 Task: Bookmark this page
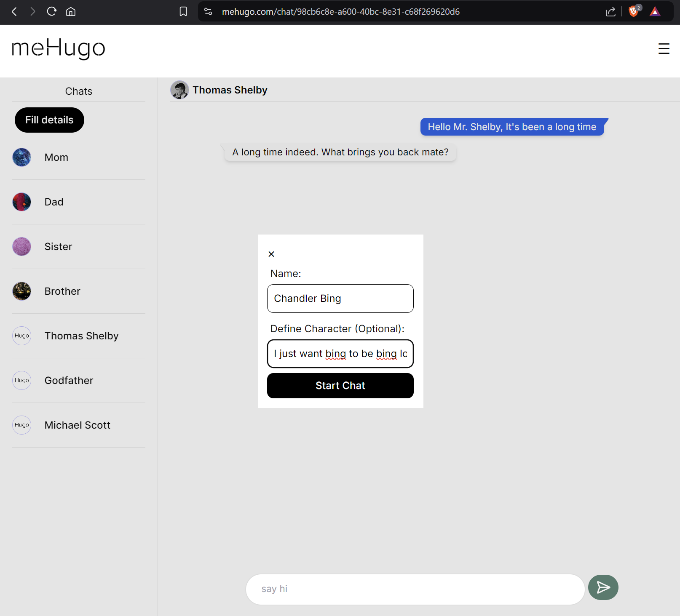point(183,12)
